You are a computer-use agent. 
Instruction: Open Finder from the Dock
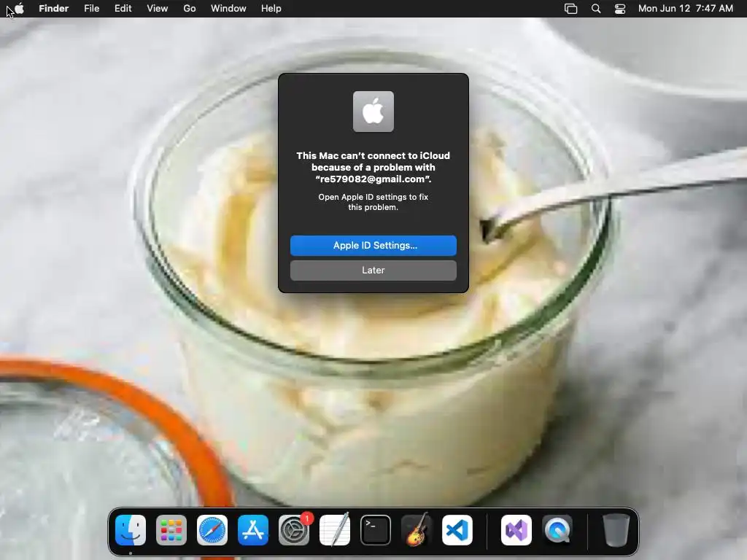[130, 530]
